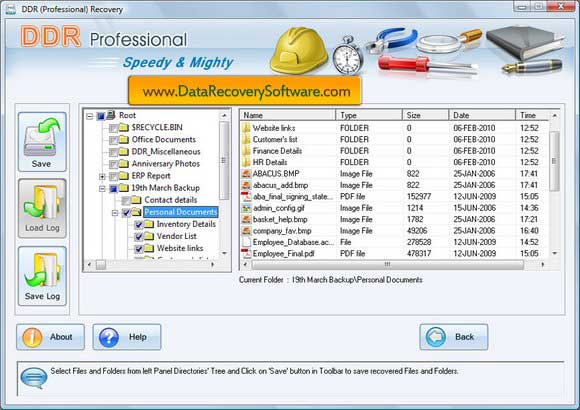This screenshot has height=410, width=580.
Task: Sort file list by Time column
Action: click(532, 115)
